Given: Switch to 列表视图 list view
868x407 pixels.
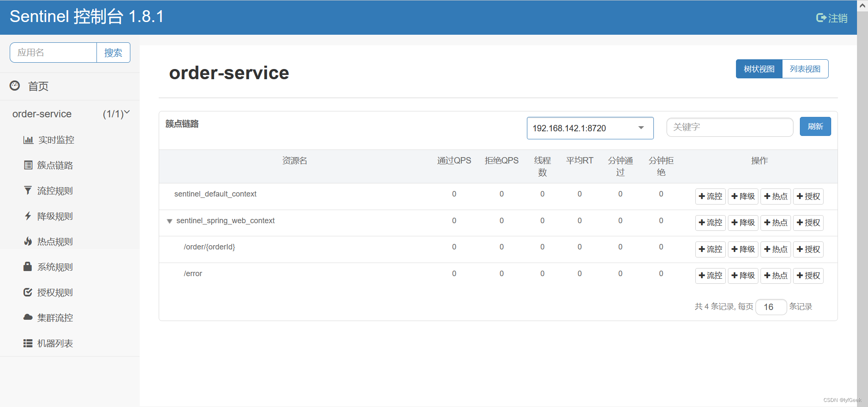Looking at the screenshot, I should tap(805, 69).
